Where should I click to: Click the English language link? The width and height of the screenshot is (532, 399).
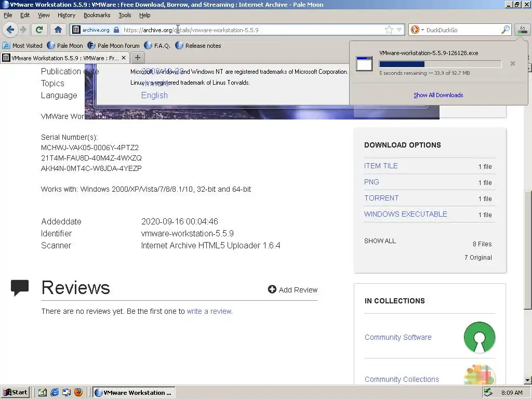pyautogui.click(x=154, y=96)
